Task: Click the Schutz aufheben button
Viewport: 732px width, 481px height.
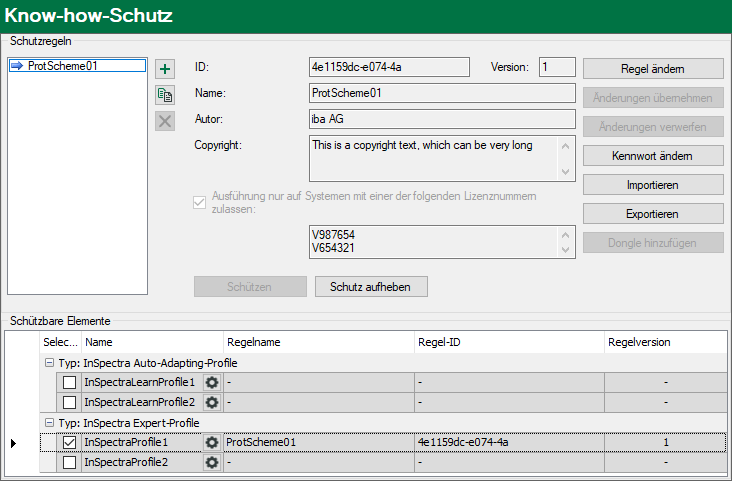Action: click(371, 286)
